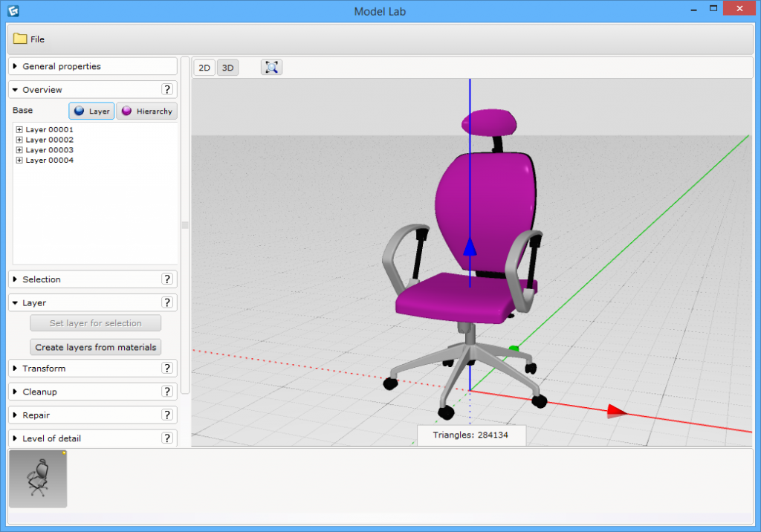Switch viewport to 2D view
This screenshot has width=761, height=532.
point(204,68)
